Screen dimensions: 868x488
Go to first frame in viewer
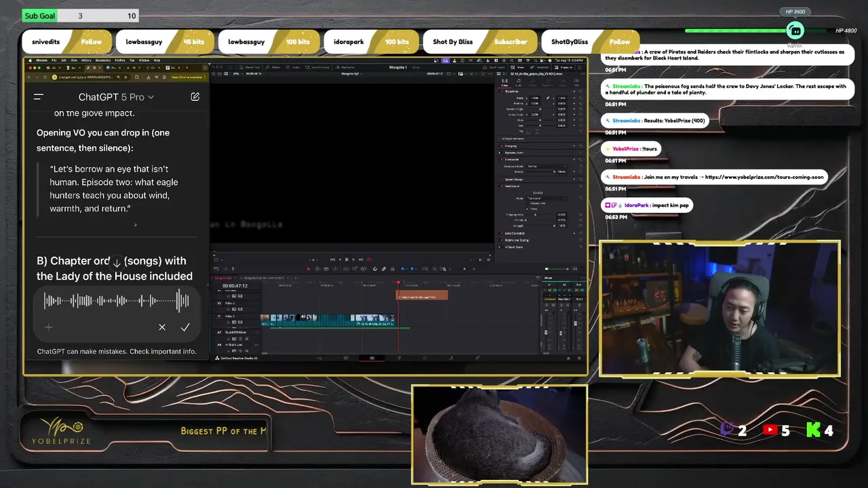coord(332,260)
